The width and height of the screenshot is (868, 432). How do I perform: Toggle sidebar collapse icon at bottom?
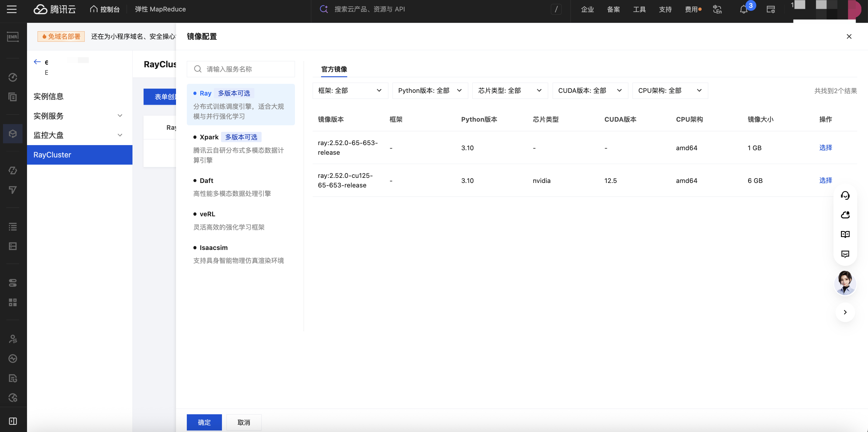[13, 421]
